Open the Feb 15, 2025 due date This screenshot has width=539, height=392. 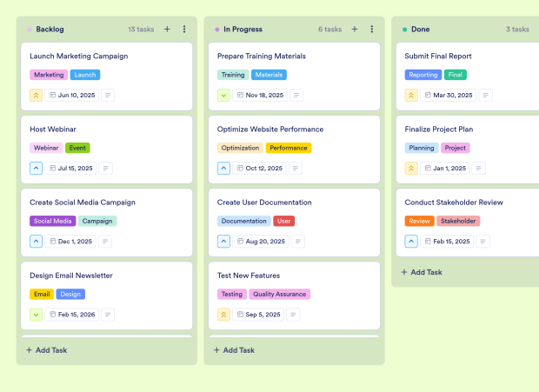coord(447,242)
